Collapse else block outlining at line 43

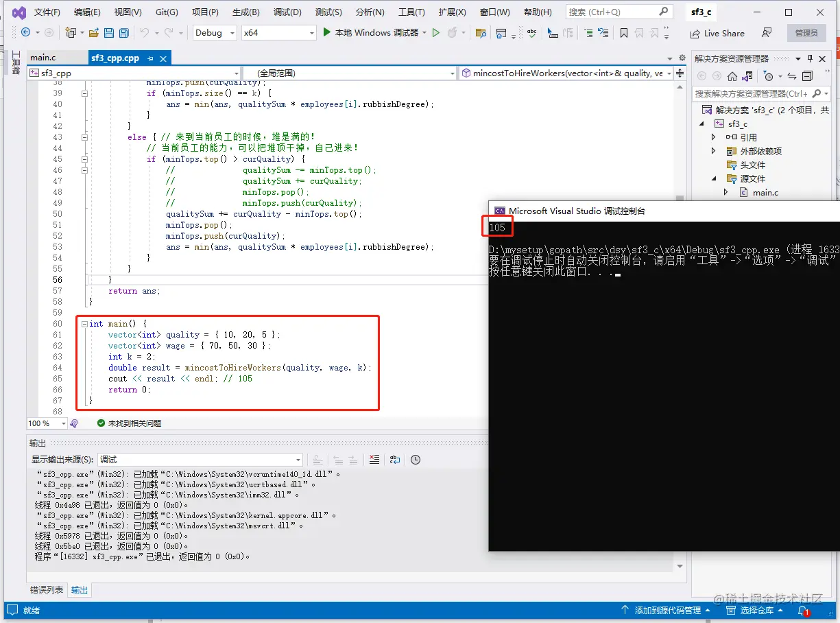point(84,137)
